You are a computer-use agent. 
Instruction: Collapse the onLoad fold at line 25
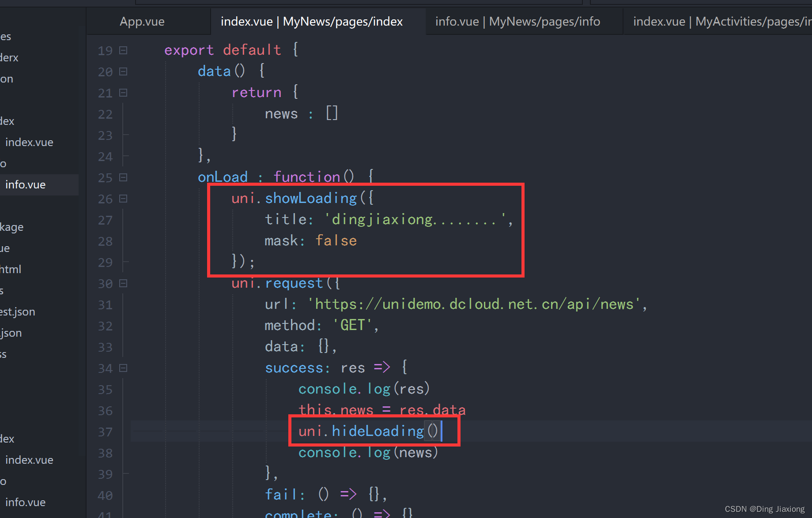(x=124, y=177)
